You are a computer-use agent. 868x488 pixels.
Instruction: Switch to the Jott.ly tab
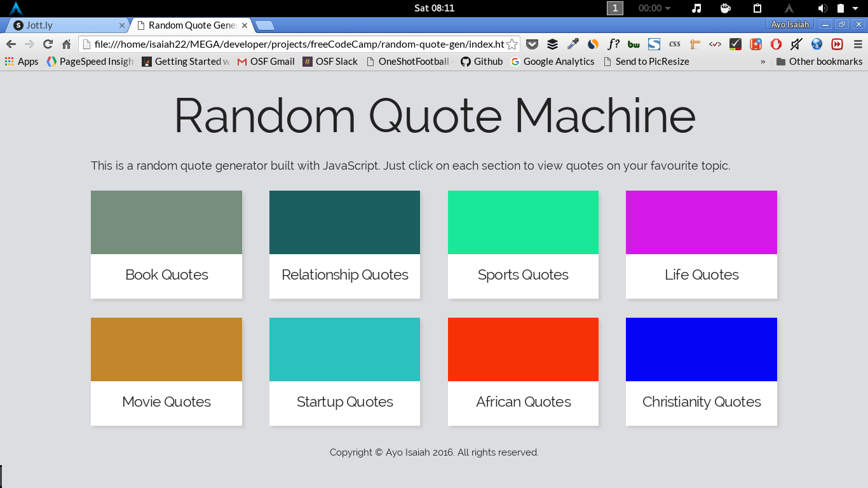click(x=66, y=25)
